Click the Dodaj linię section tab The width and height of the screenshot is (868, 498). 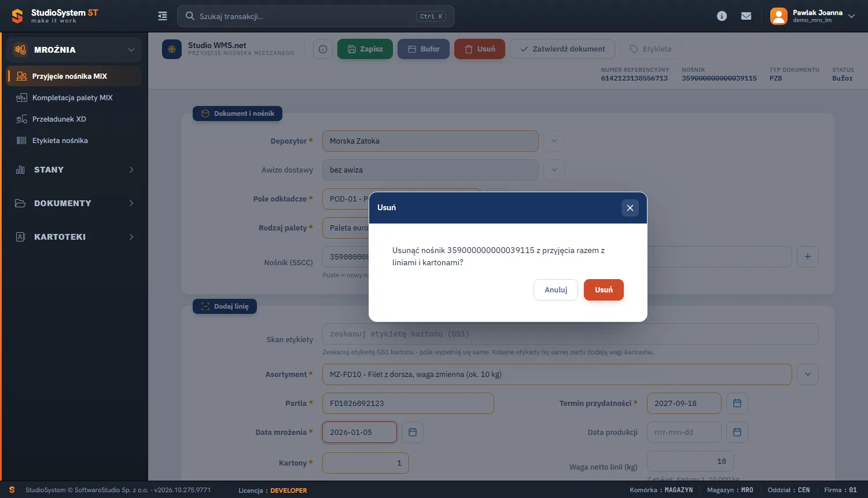(225, 306)
